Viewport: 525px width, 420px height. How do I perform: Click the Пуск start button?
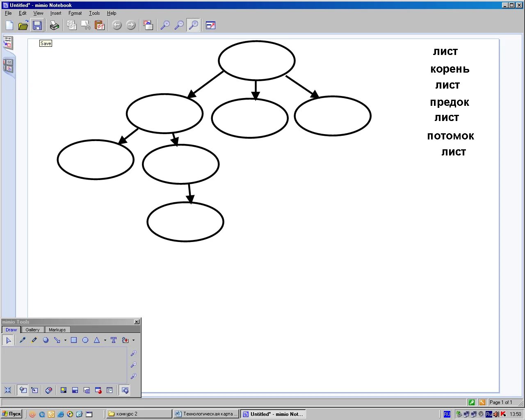pos(11,414)
